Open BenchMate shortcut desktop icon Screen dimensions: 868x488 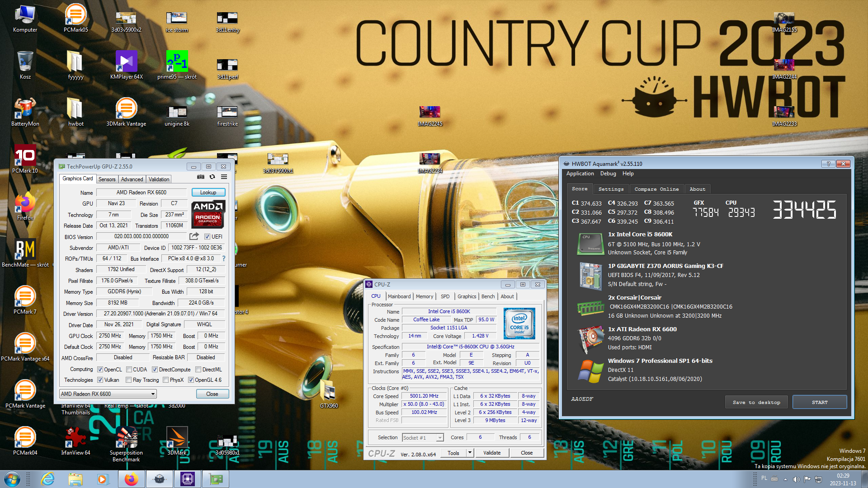pos(25,253)
